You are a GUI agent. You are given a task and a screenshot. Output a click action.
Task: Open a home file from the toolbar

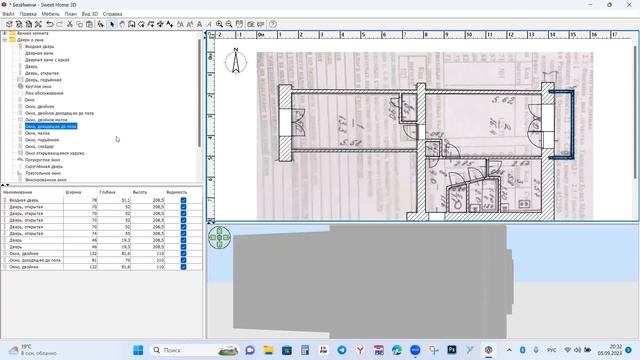pos(19,24)
